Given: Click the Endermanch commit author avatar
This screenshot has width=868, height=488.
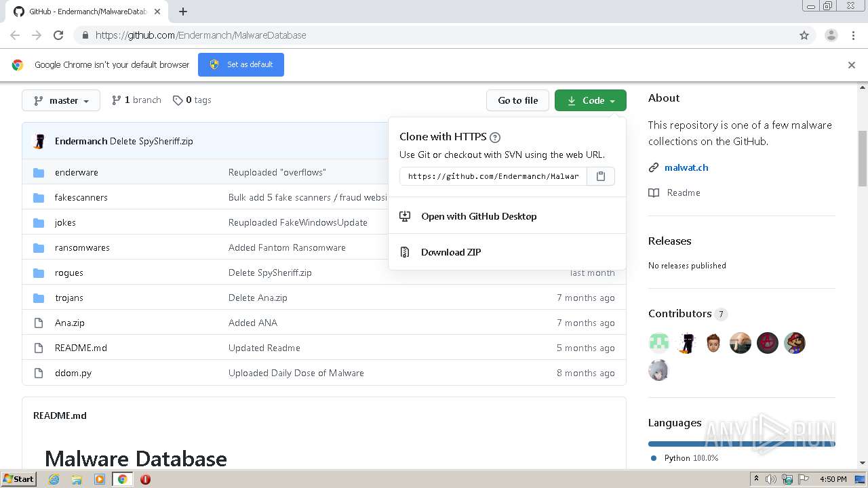Looking at the screenshot, I should [x=39, y=141].
